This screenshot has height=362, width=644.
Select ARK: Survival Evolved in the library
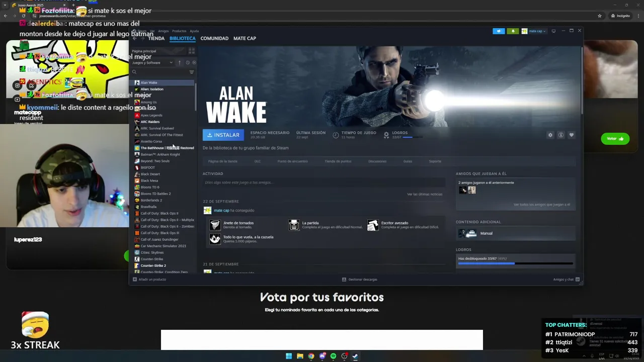pyautogui.click(x=157, y=128)
